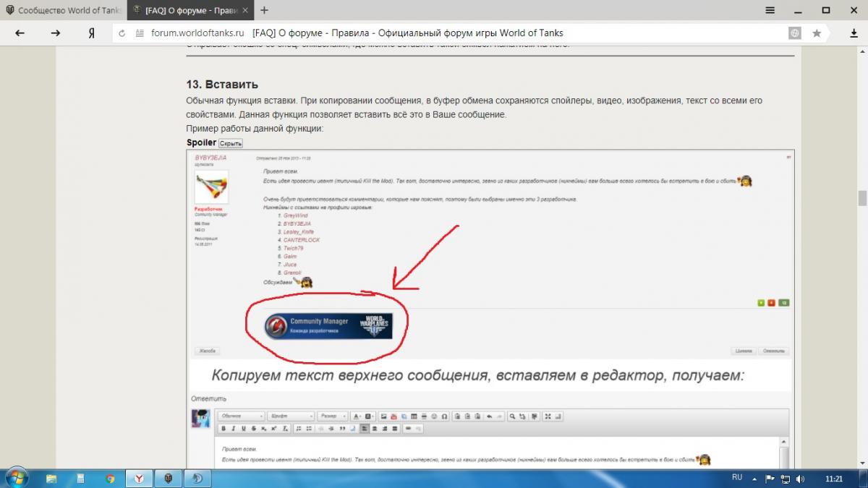Switch input language via RU indicator
The height and width of the screenshot is (488, 868).
coord(737,478)
